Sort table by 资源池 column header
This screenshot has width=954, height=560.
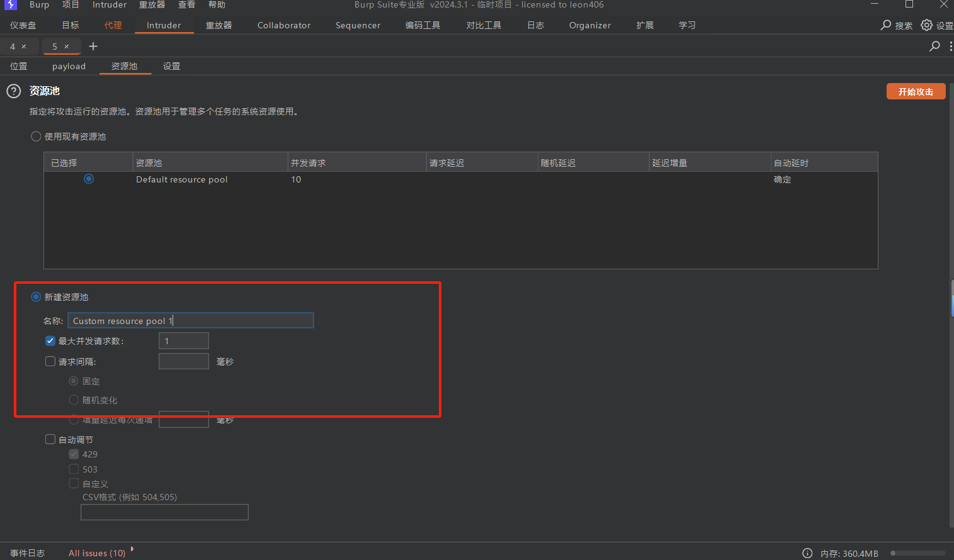click(210, 162)
